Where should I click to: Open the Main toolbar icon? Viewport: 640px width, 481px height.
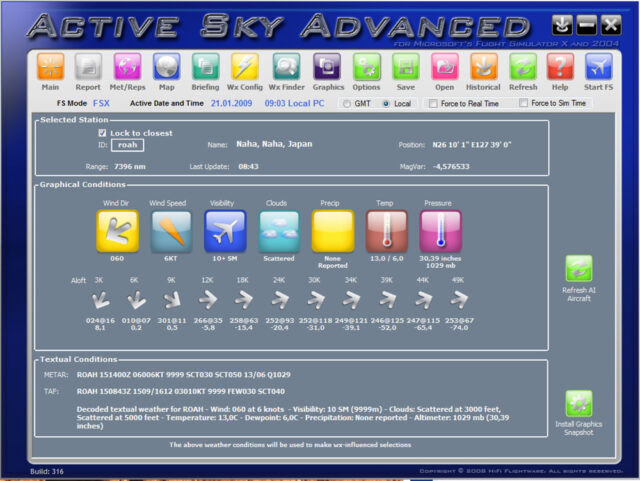[x=50, y=67]
